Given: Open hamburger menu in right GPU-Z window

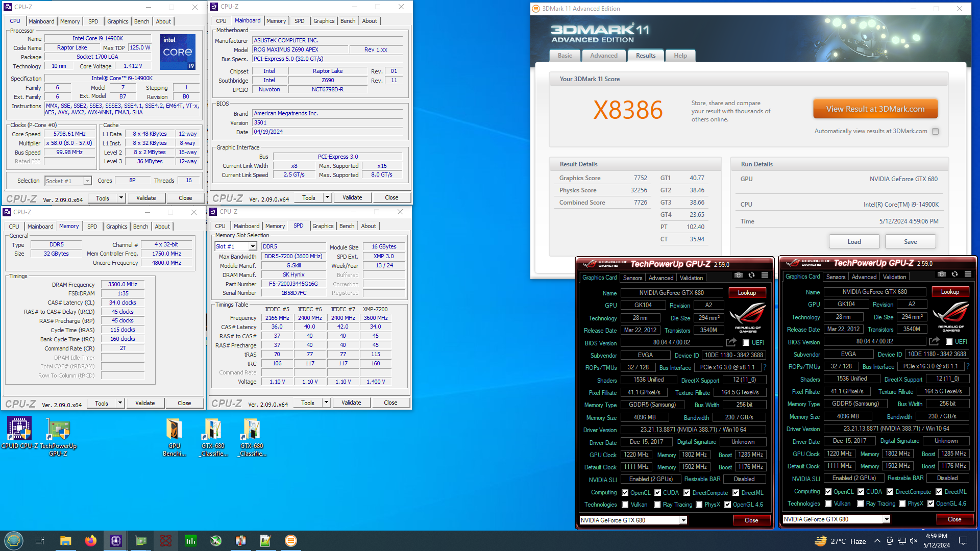Looking at the screenshot, I should (968, 274).
